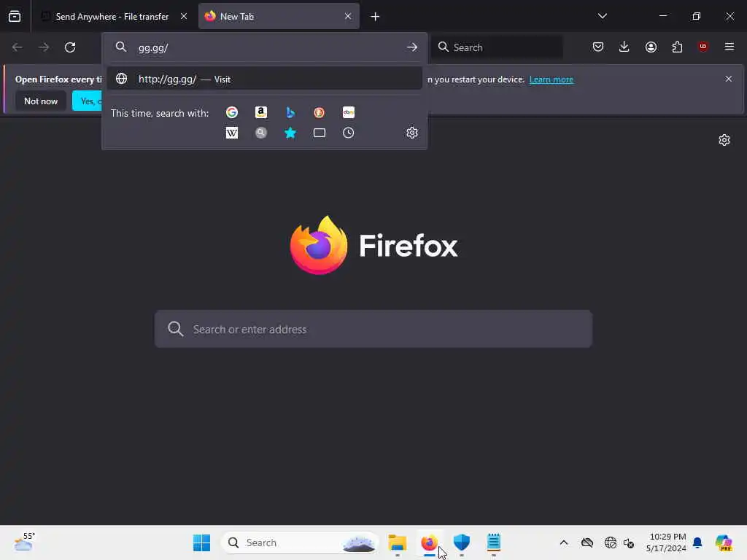
Task: Open File Explorer from the taskbar
Action: click(398, 542)
